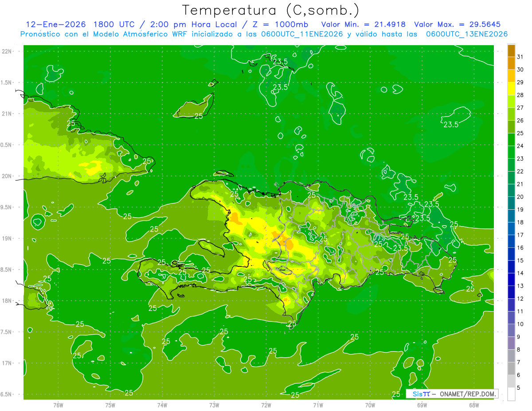Pick the green swatch between 24 and 25
This screenshot has height=411, width=532.
pos(511,140)
